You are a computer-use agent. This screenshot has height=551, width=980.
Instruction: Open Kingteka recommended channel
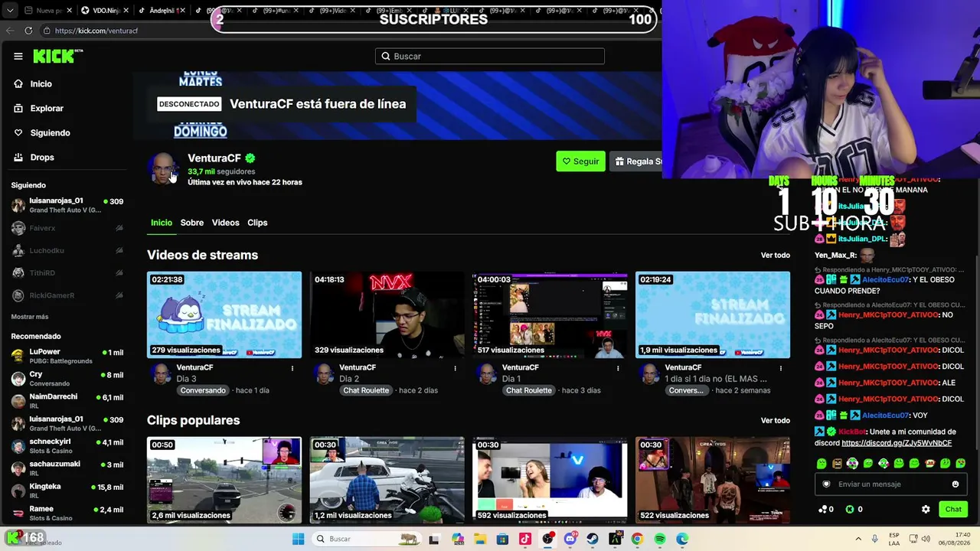click(x=67, y=491)
